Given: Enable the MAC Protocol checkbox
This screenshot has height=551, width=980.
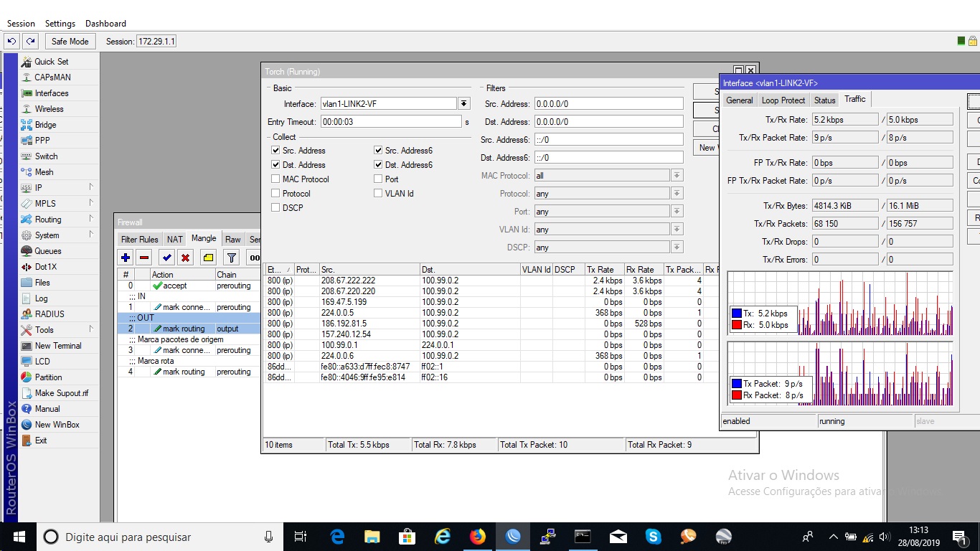Looking at the screenshot, I should [276, 179].
